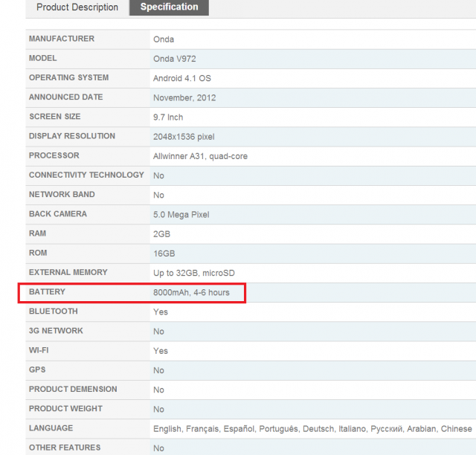Image resolution: width=476 pixels, height=455 pixels.
Task: Select the 'November, 2012' value
Action: click(x=184, y=97)
